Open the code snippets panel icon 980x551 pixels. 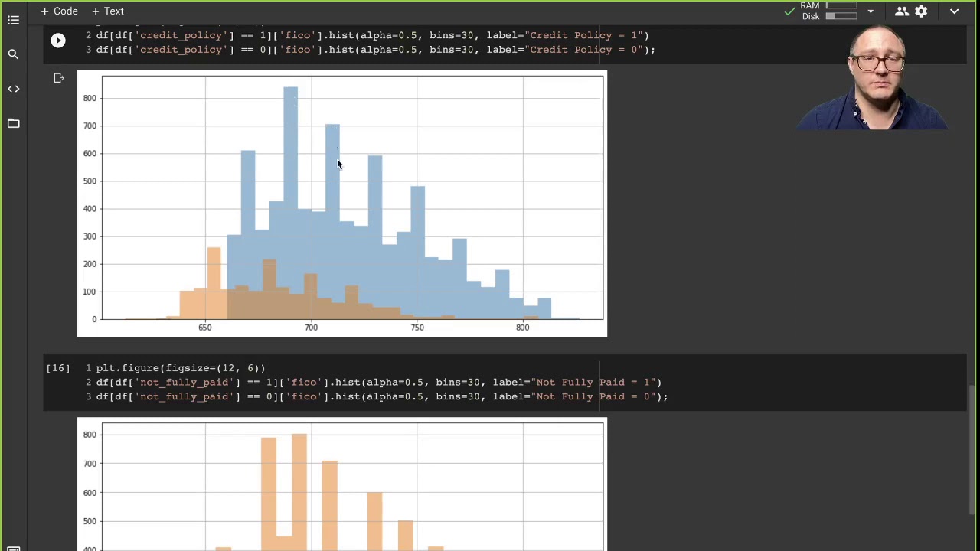pos(13,89)
